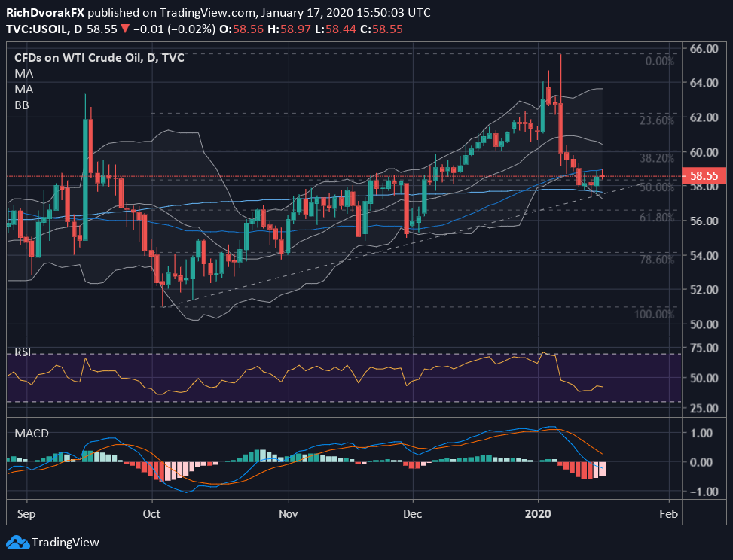This screenshot has width=733, height=560.
Task: Click the 66.00 price axis value
Action: 704,49
